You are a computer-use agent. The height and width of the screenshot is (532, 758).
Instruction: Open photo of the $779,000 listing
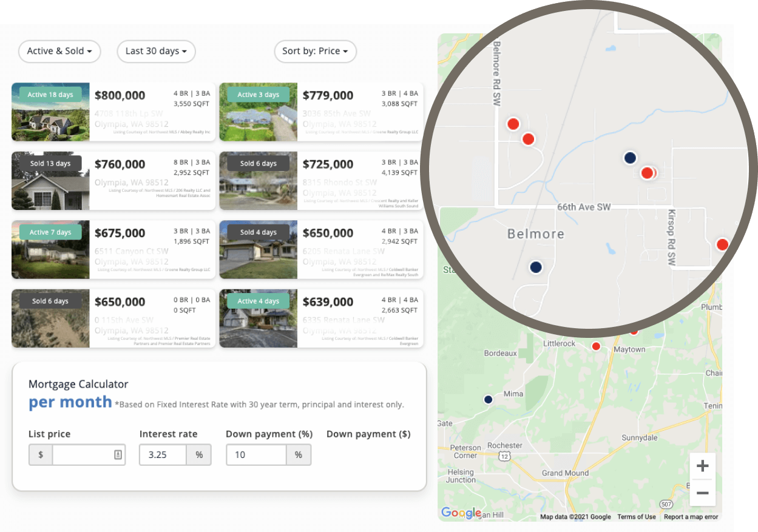(259, 112)
